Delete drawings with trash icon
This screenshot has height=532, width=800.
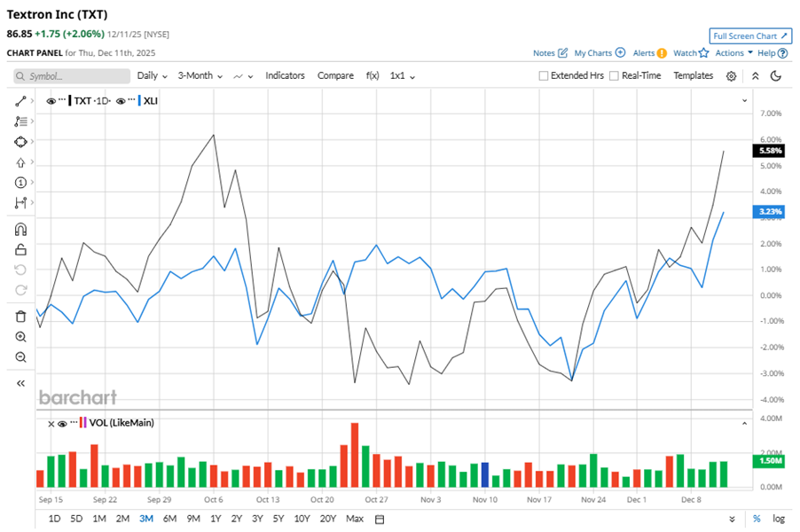point(20,317)
